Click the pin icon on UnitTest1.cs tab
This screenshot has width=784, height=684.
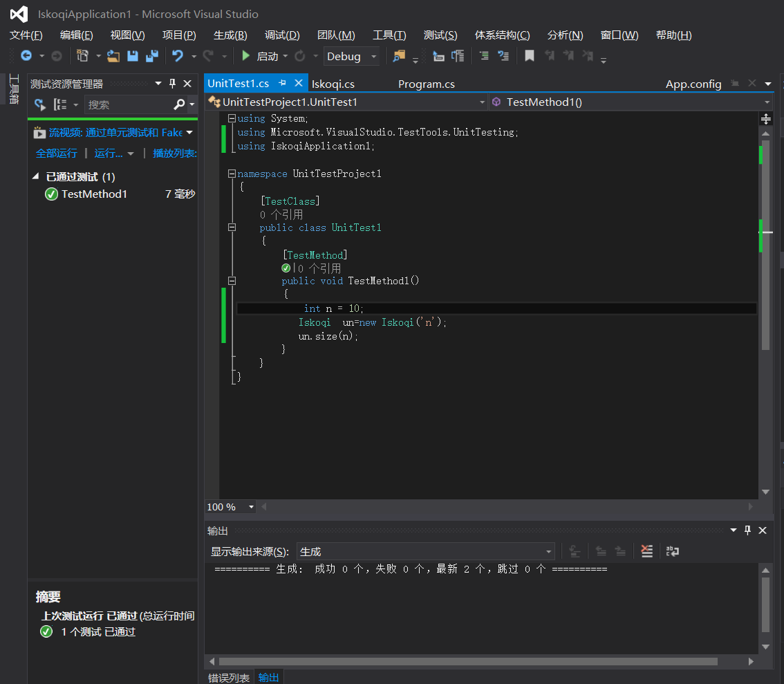click(x=283, y=83)
